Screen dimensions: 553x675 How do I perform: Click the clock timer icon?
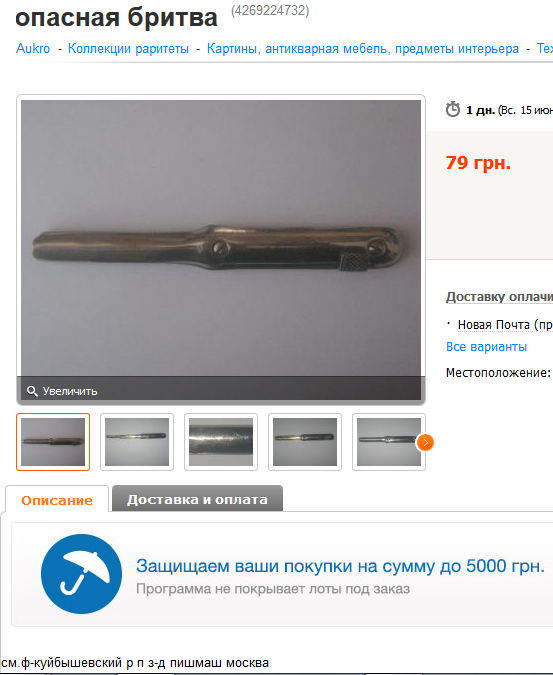pyautogui.click(x=453, y=109)
